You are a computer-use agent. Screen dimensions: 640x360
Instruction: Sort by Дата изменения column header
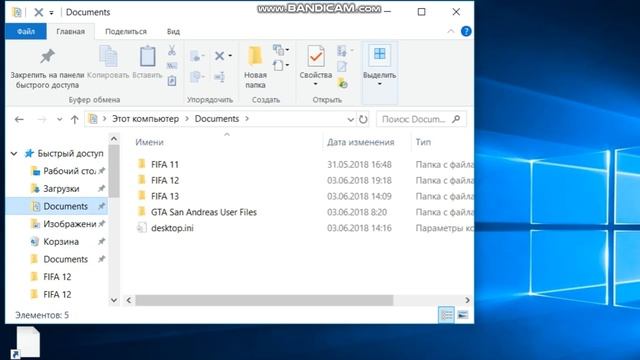point(360,142)
